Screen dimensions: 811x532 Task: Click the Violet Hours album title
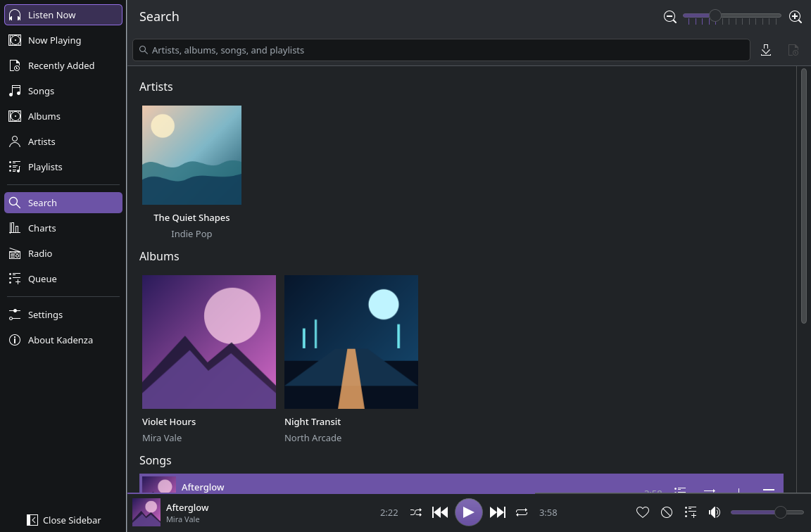coord(169,422)
